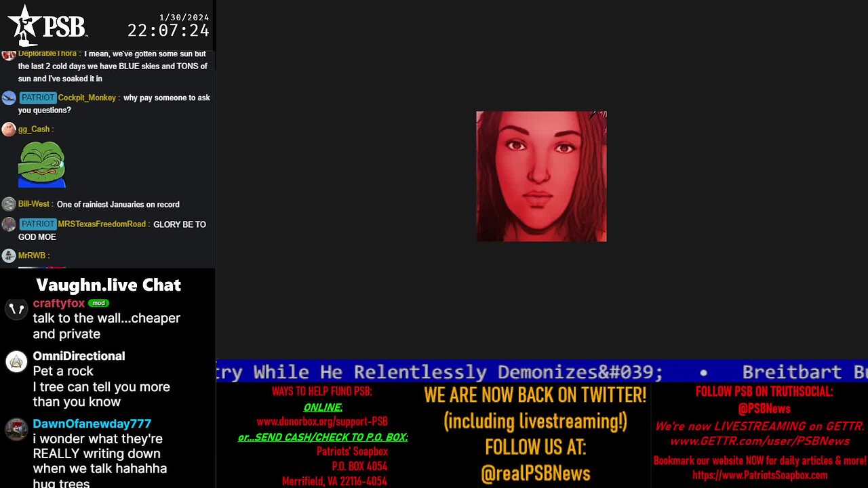Click DawnOfanewday777's avatar icon
The height and width of the screenshot is (488, 868).
tap(16, 429)
